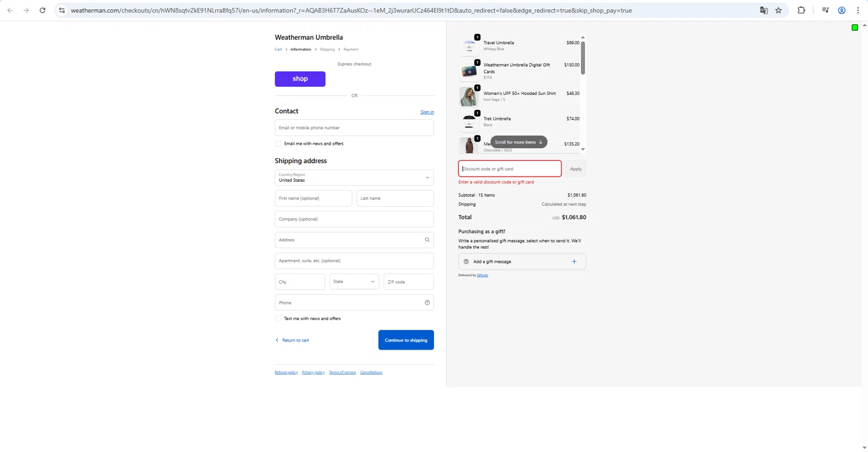This screenshot has height=452, width=868.
Task: Click the order summary scrollbar thumb
Action: click(583, 58)
